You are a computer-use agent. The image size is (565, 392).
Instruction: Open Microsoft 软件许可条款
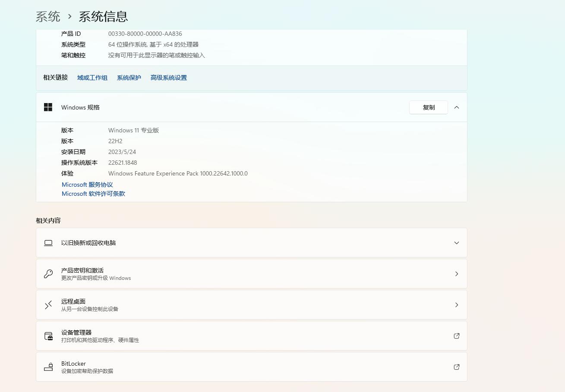[x=93, y=194]
